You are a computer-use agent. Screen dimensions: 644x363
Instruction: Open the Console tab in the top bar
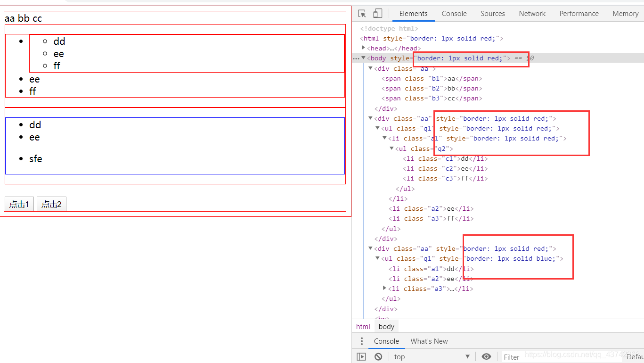click(x=454, y=14)
